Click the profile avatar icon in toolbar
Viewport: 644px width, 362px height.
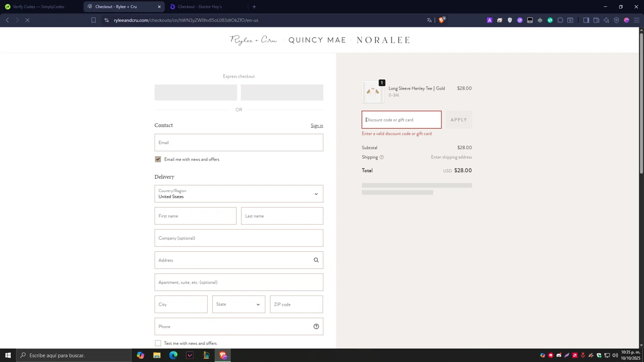pyautogui.click(x=626, y=20)
